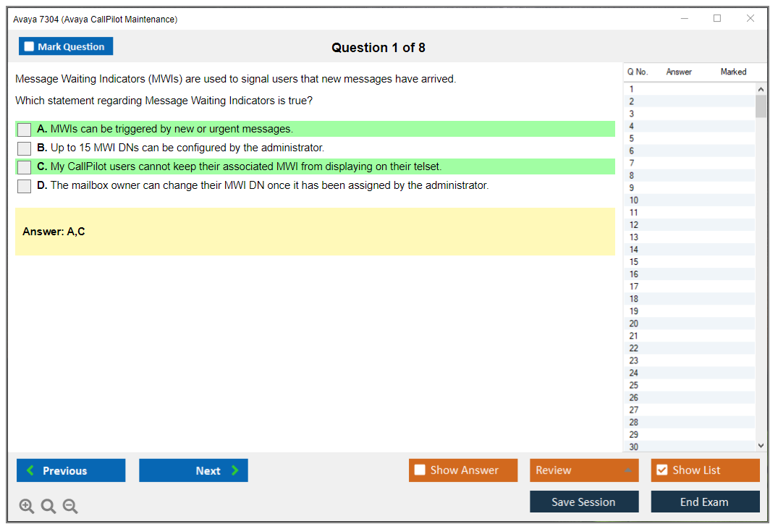Click the reset zoom magnifier icon

tap(48, 507)
